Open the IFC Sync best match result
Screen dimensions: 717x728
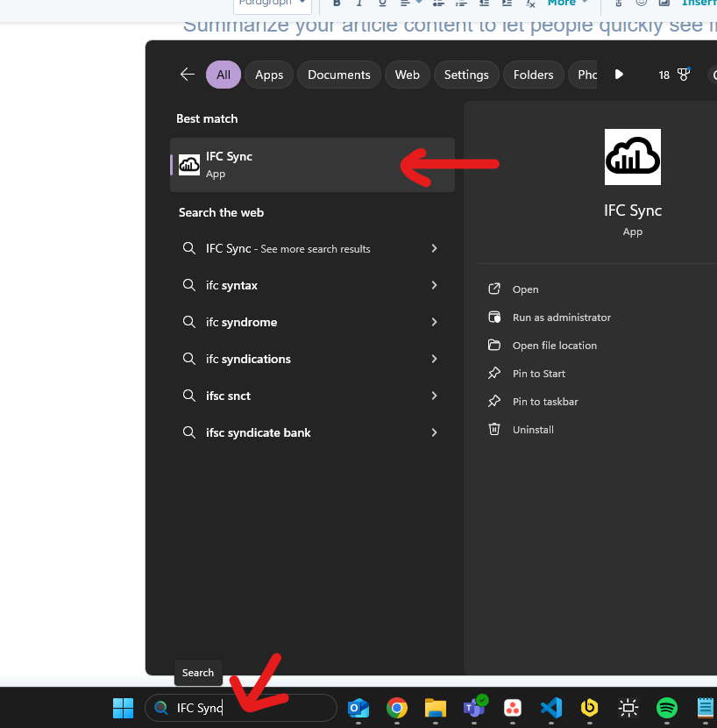[312, 165]
